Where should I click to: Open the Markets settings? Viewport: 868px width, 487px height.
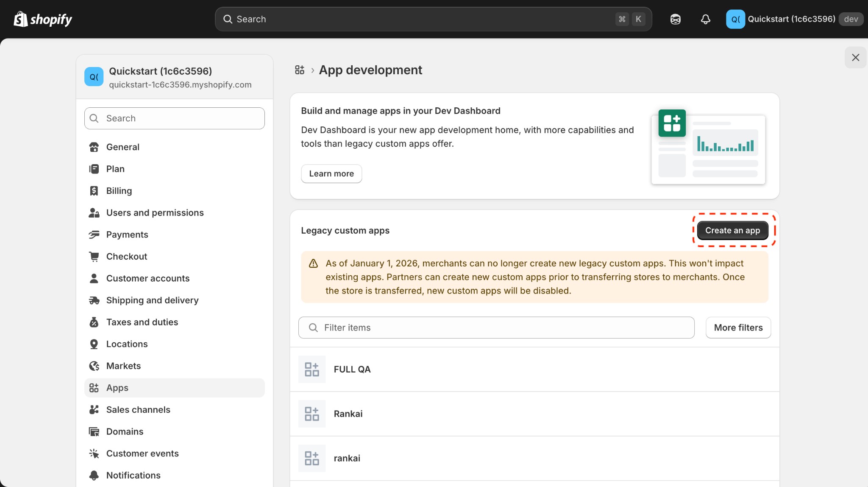pos(123,366)
